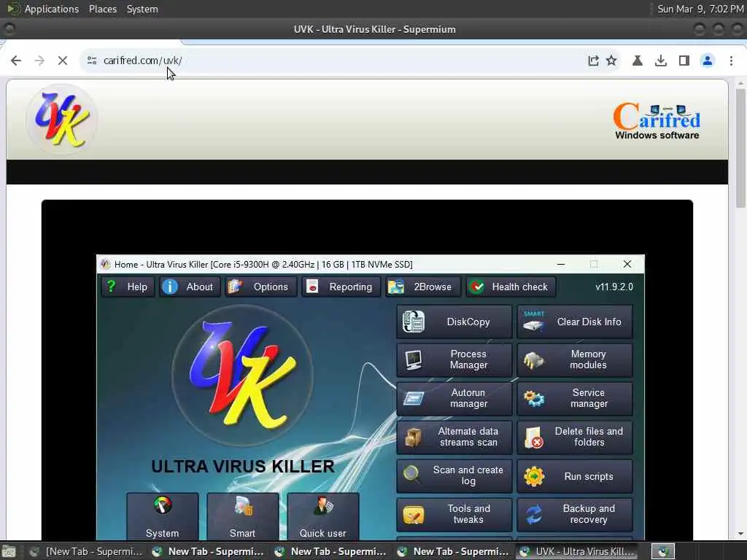Open the About button in UVK
The width and height of the screenshot is (747, 560).
189,287
